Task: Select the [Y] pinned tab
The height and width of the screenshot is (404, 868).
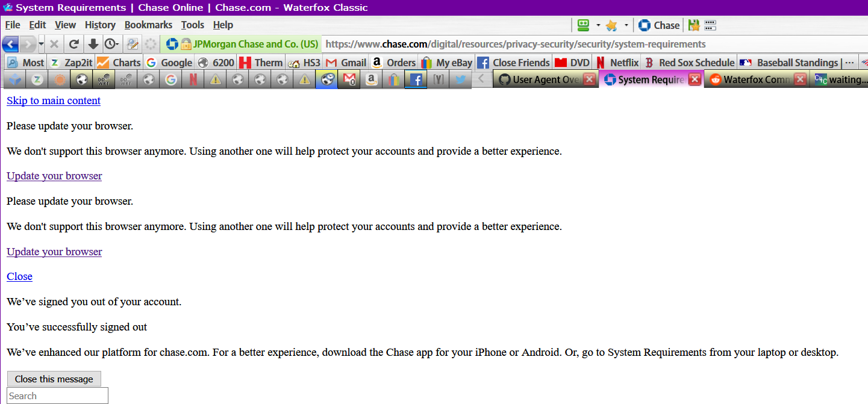Action: point(439,79)
